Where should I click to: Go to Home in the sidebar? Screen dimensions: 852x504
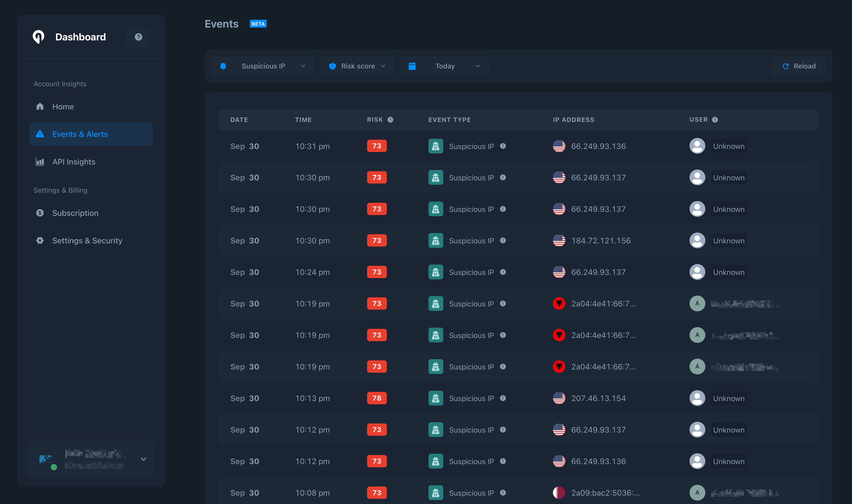63,107
